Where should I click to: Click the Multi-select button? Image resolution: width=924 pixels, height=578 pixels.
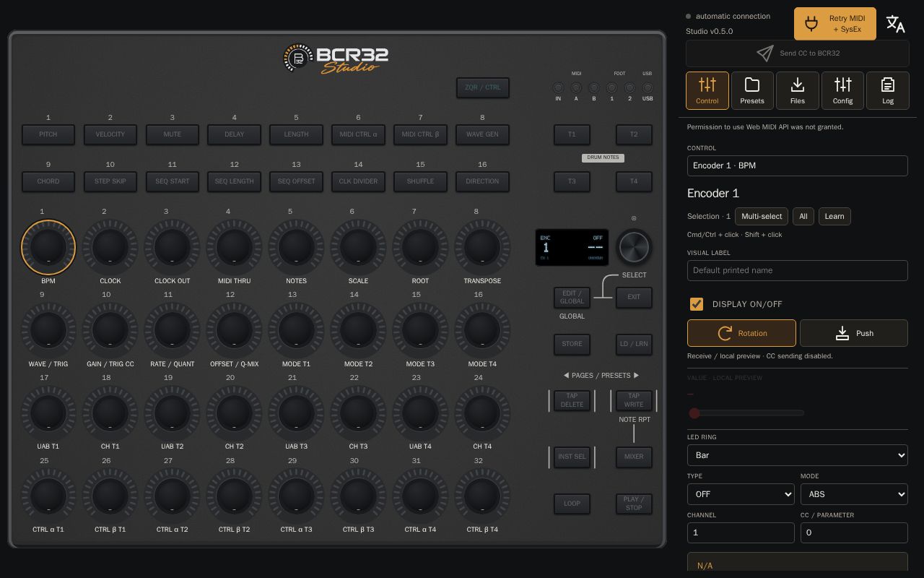(762, 216)
